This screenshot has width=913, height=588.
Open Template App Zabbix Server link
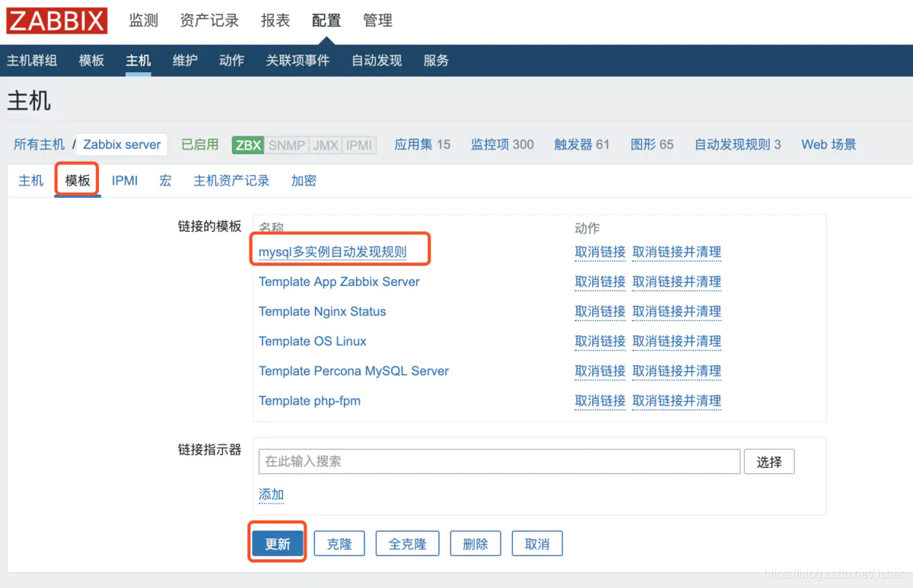coord(339,281)
